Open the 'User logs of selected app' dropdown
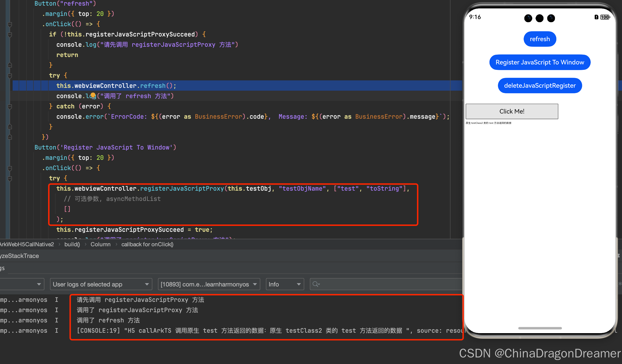Screen dimensions: 622x364 (x=101, y=284)
